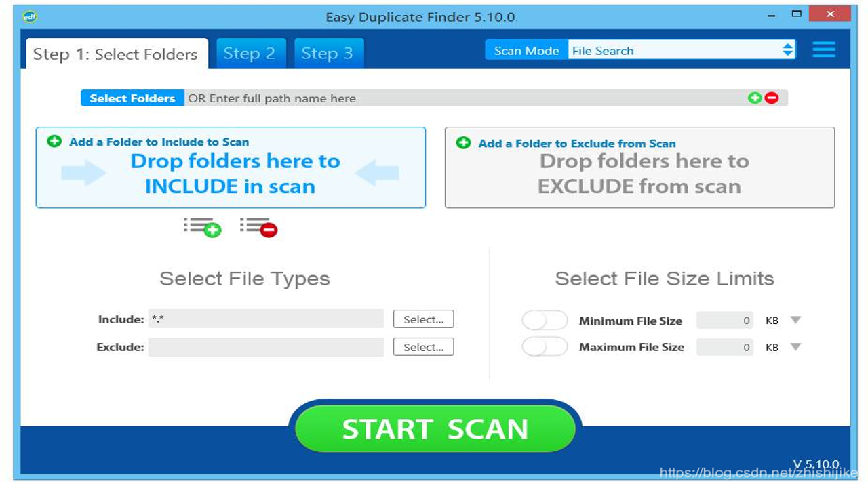
Task: Switch to the Step 1: Select Folders tab
Action: point(116,54)
